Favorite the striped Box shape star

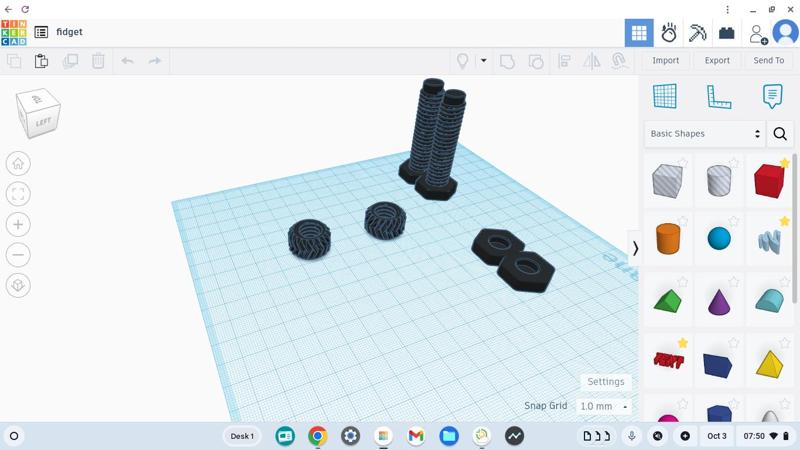coord(683,163)
